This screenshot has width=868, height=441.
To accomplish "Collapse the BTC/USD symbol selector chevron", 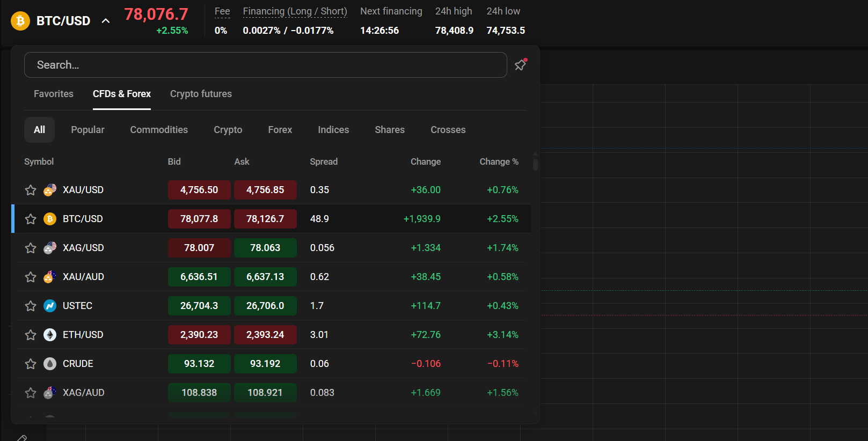I will 106,21.
